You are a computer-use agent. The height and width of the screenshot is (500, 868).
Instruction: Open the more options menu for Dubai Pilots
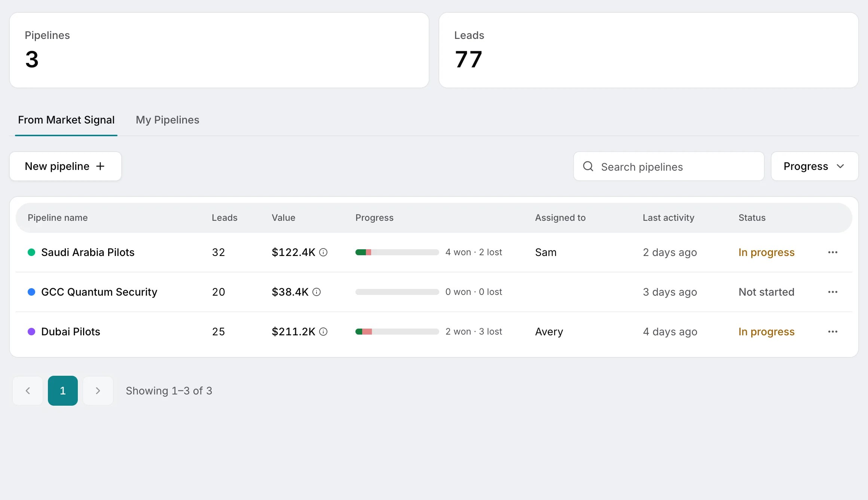coord(833,332)
